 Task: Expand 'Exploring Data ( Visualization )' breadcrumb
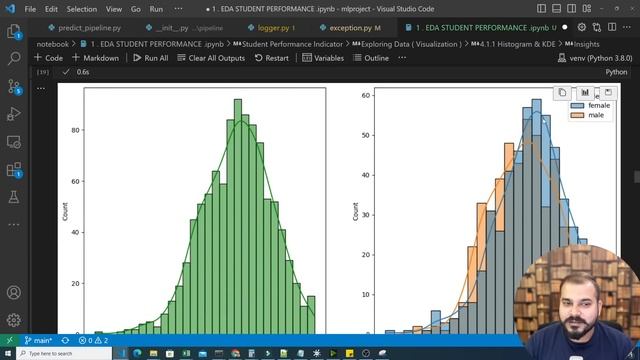[x=407, y=44]
